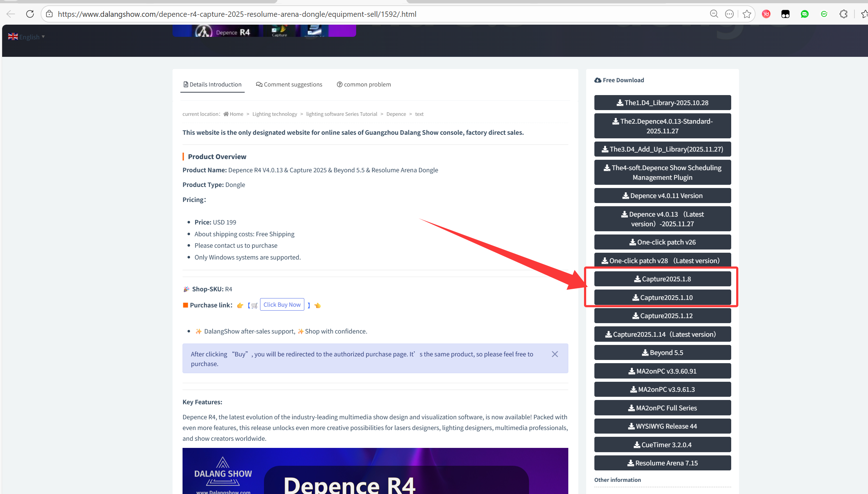Screen dimensions: 868x494
Task: Download Resolume Arena 7.15
Action: pyautogui.click(x=662, y=463)
